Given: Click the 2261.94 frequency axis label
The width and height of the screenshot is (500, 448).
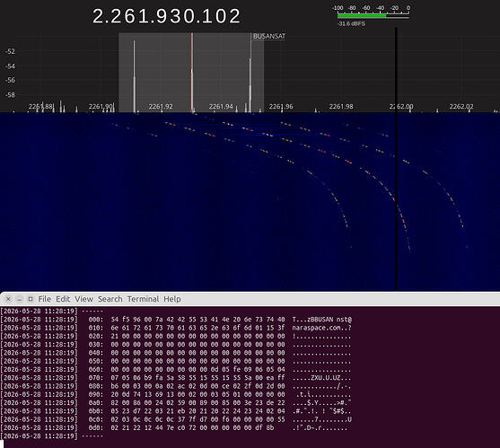Looking at the screenshot, I should tap(221, 107).
